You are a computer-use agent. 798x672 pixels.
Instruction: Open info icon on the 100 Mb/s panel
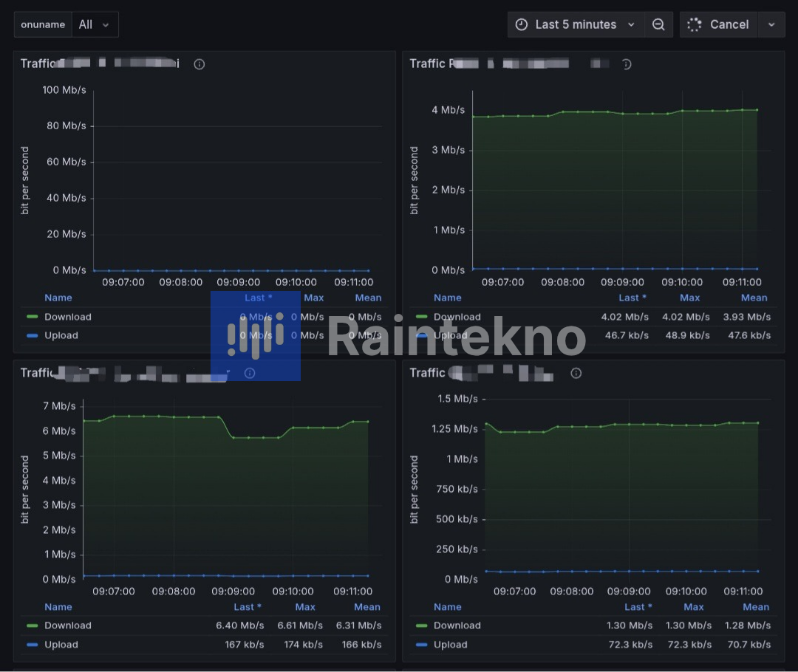click(199, 64)
